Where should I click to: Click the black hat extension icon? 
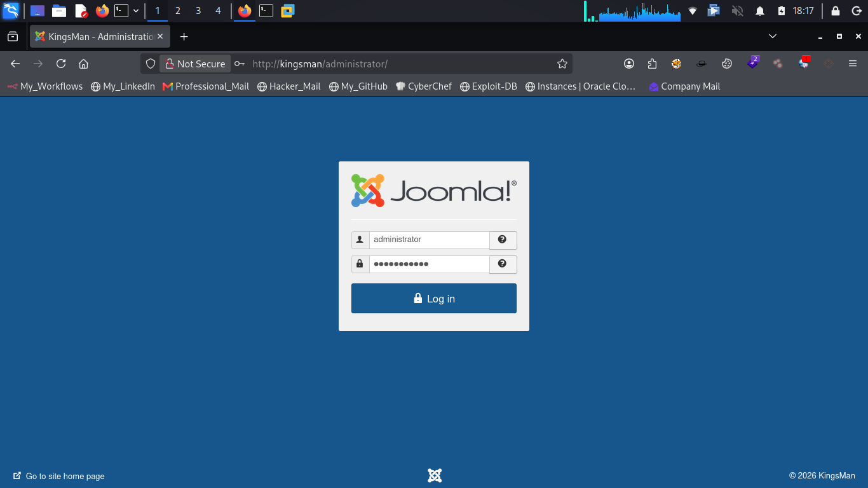[702, 64]
